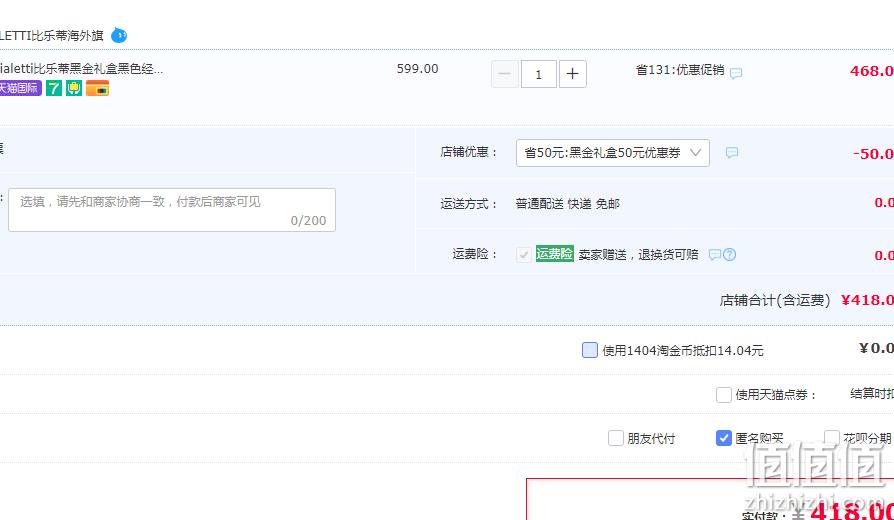Click the 省131:优惠促销 text
Viewport: 894px width, 520px height.
tap(680, 70)
